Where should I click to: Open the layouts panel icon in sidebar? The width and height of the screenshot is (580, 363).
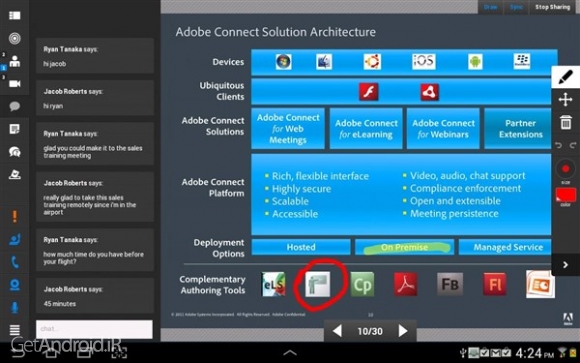(14, 16)
